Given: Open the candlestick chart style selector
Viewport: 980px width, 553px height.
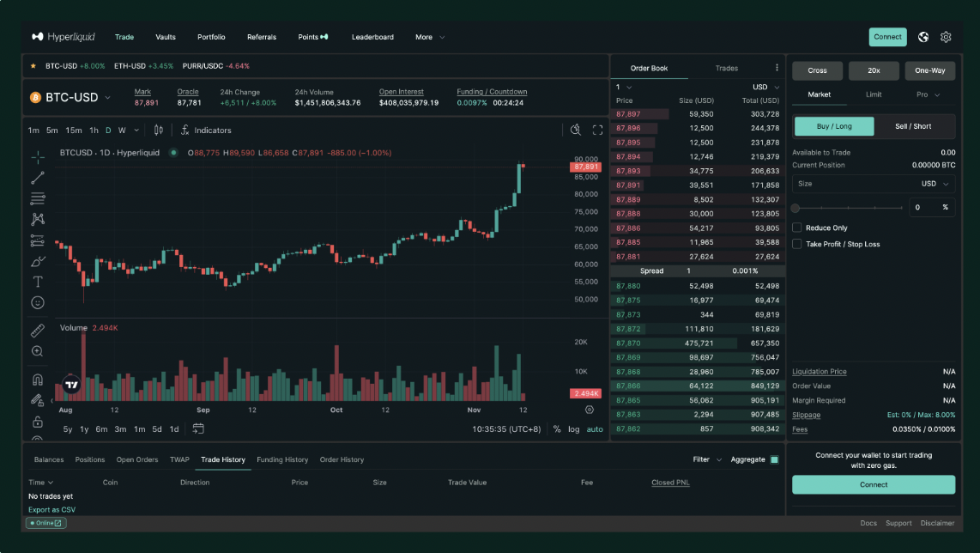Looking at the screenshot, I should pyautogui.click(x=159, y=131).
